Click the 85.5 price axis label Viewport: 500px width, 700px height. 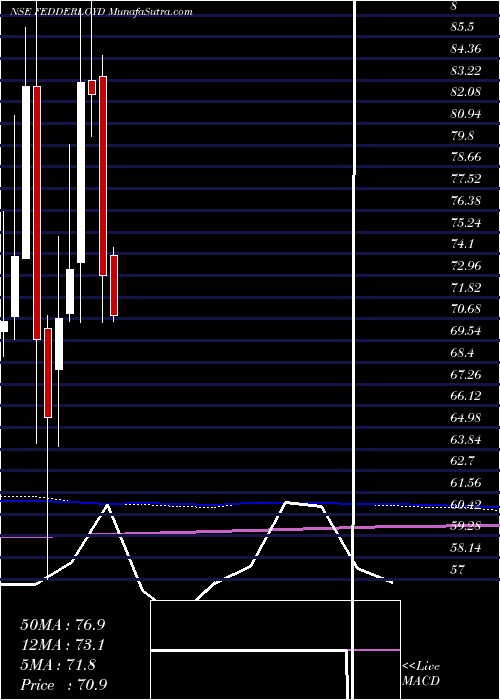462,27
